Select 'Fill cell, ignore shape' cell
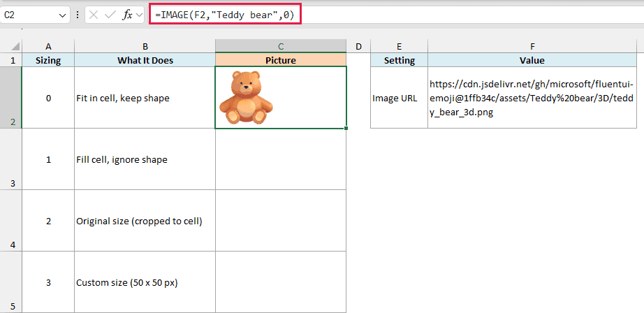 click(145, 159)
